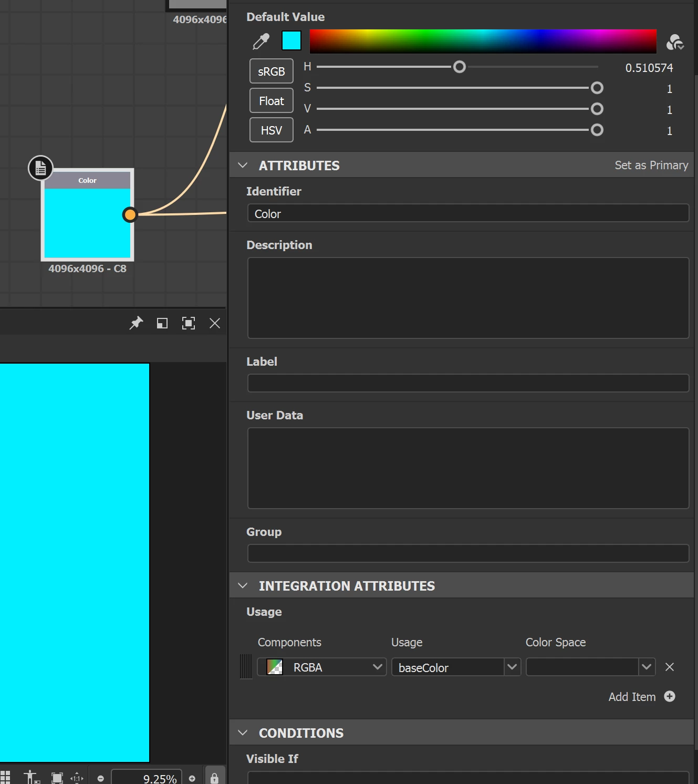Pin the 2D view panel

coord(136,323)
